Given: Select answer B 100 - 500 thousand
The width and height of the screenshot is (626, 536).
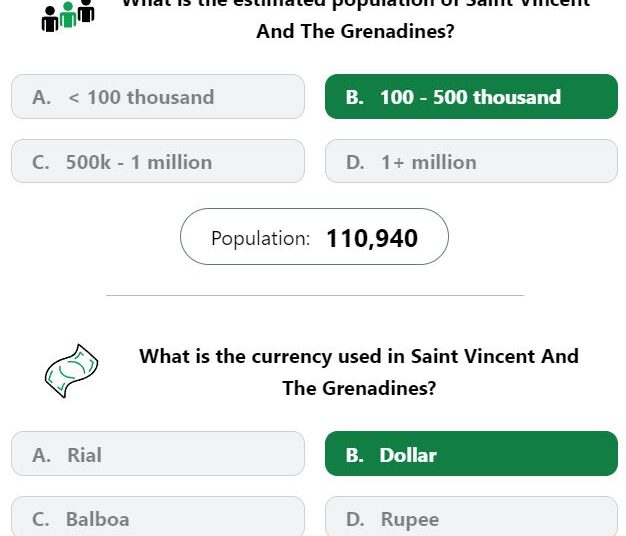Looking at the screenshot, I should tap(471, 97).
